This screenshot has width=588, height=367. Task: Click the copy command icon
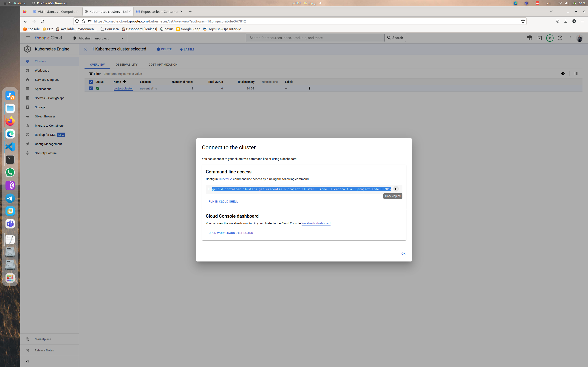click(396, 189)
